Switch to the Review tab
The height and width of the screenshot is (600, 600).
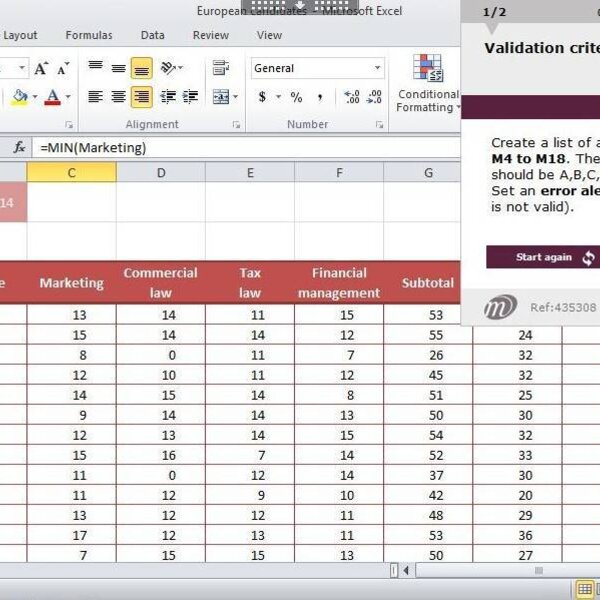[x=211, y=35]
